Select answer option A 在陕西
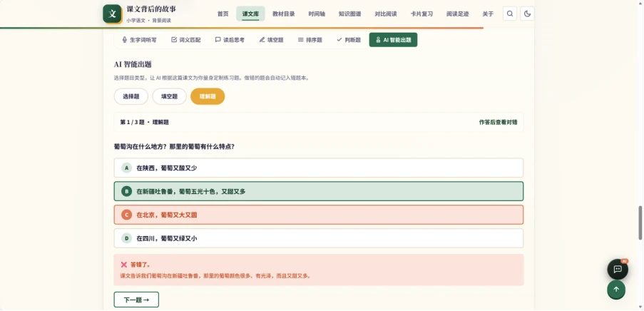 [x=318, y=168]
